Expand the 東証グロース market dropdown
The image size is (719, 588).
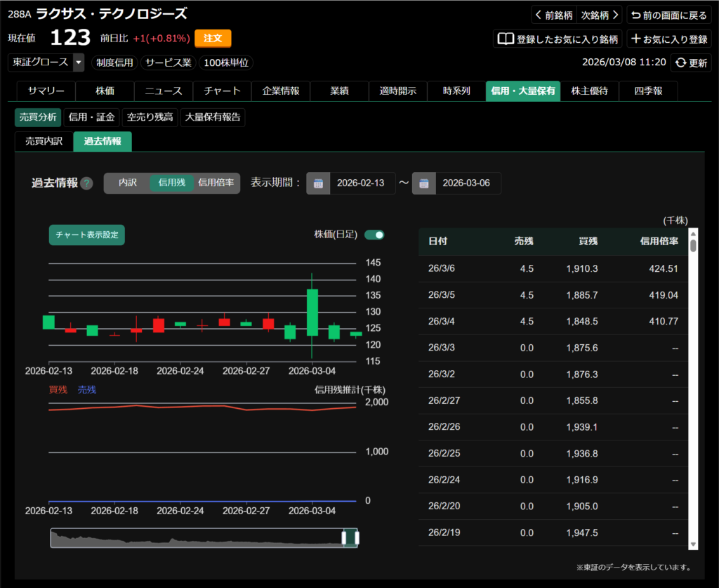click(x=78, y=63)
